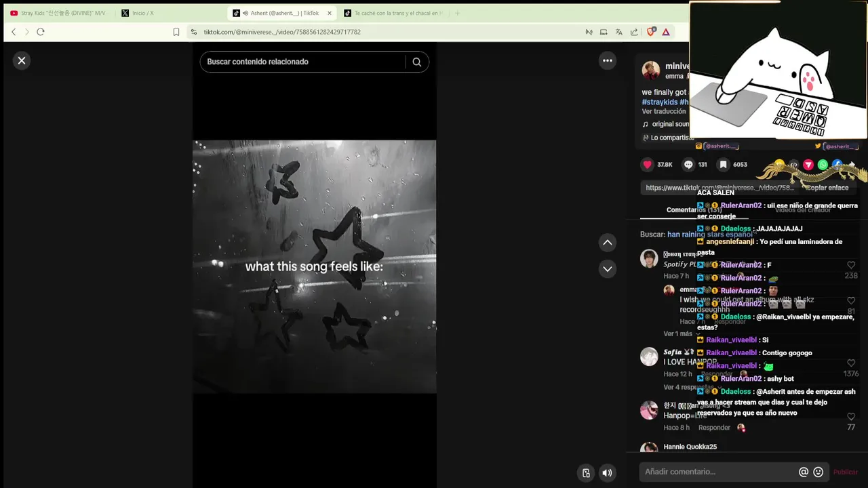The image size is (868, 488).
Task: Click the search magnifier icon
Action: point(417,62)
